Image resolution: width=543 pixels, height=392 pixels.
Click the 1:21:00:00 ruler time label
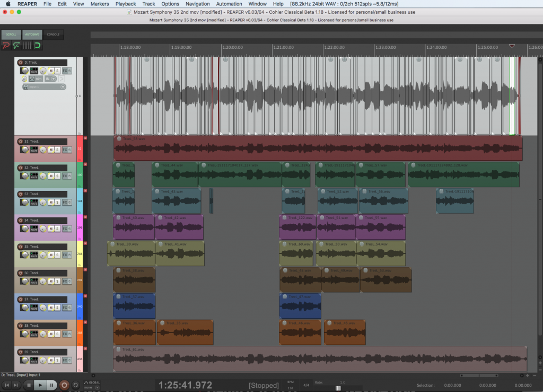pos(284,47)
